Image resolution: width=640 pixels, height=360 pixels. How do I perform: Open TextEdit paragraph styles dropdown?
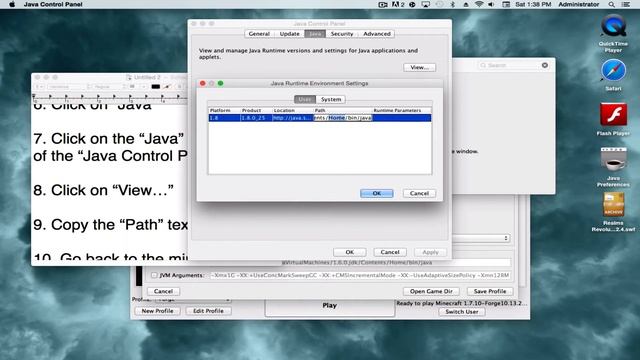pos(39,87)
